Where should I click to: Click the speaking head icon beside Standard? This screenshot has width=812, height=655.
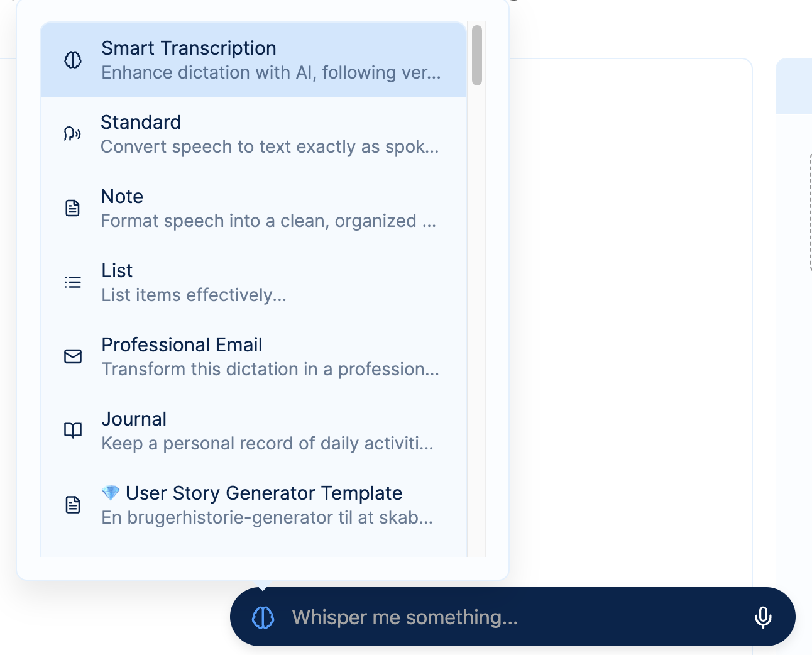point(72,133)
